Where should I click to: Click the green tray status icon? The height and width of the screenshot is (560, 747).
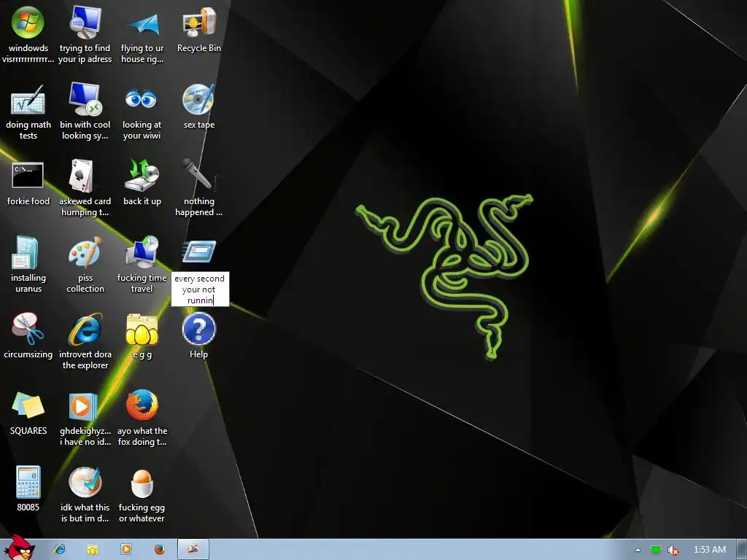coord(656,550)
